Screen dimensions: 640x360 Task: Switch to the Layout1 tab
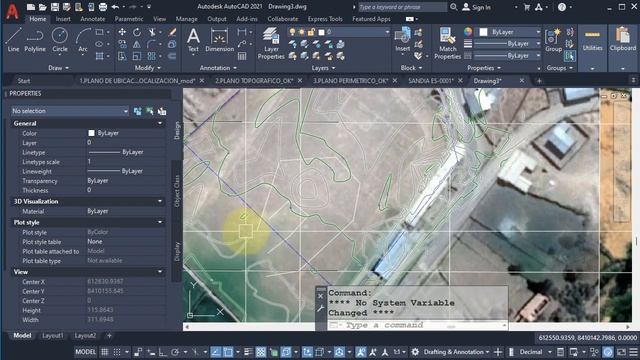[x=53, y=336]
